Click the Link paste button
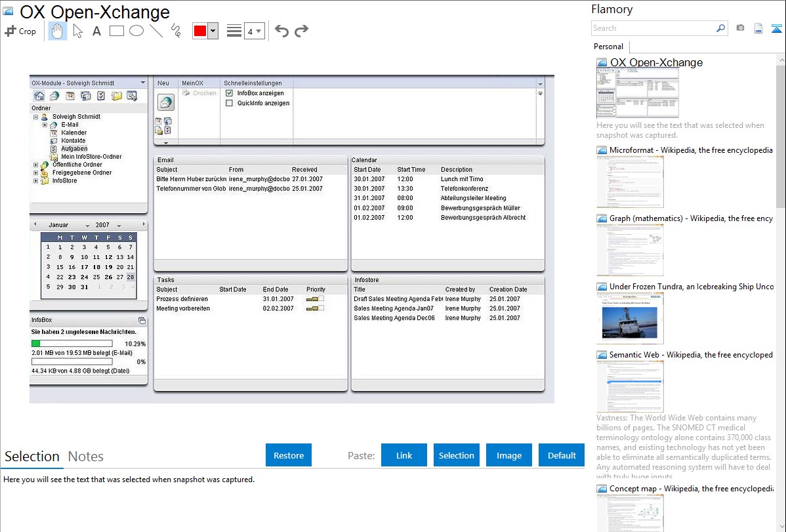786x532 pixels. 404,455
